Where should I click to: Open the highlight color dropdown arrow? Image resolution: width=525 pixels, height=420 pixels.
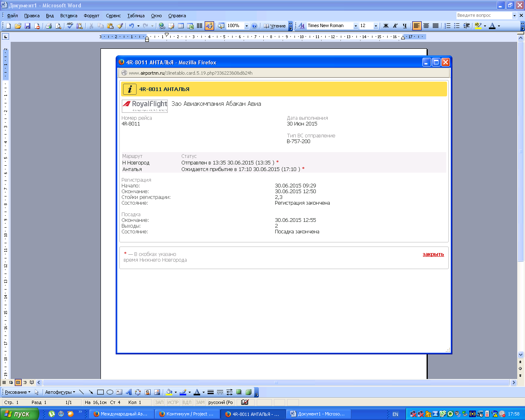485,26
